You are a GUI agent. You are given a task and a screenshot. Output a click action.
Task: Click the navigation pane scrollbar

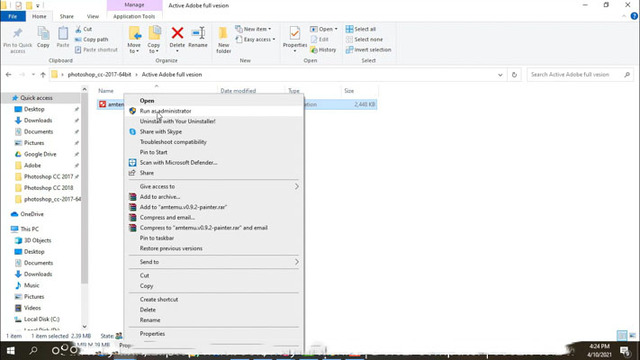pyautogui.click(x=84, y=188)
